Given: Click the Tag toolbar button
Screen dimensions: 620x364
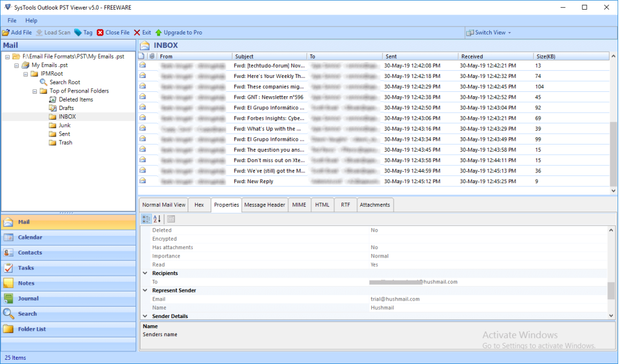Looking at the screenshot, I should (84, 33).
